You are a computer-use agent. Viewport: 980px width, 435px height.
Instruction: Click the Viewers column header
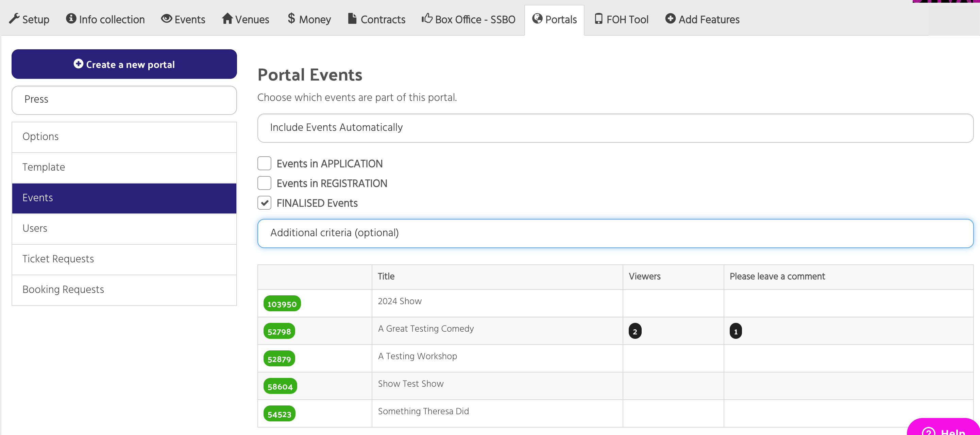pyautogui.click(x=644, y=276)
